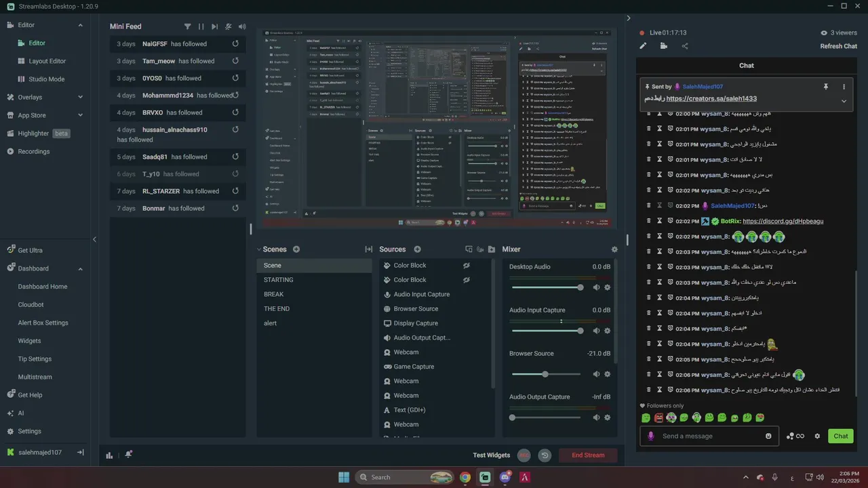868x488 pixels.
Task: Open Mixer settings gear in header
Action: 614,249
